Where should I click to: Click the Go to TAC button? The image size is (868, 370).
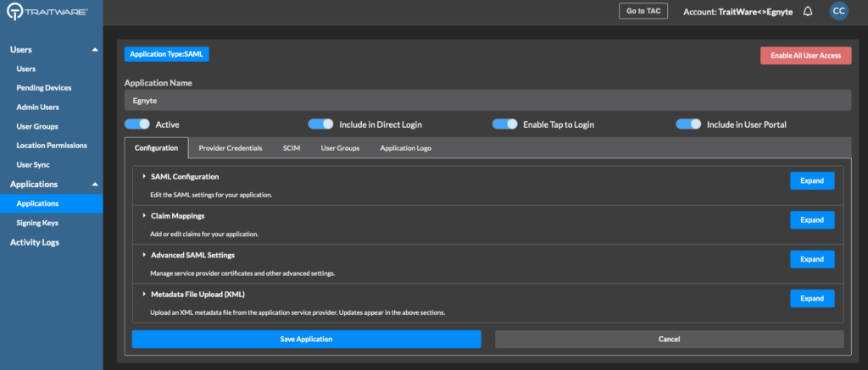click(643, 11)
